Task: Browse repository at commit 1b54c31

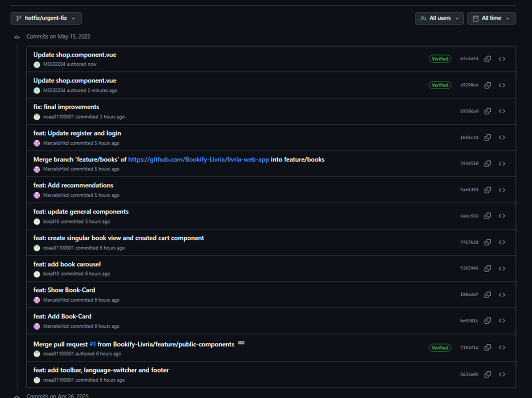Action: pos(502,137)
